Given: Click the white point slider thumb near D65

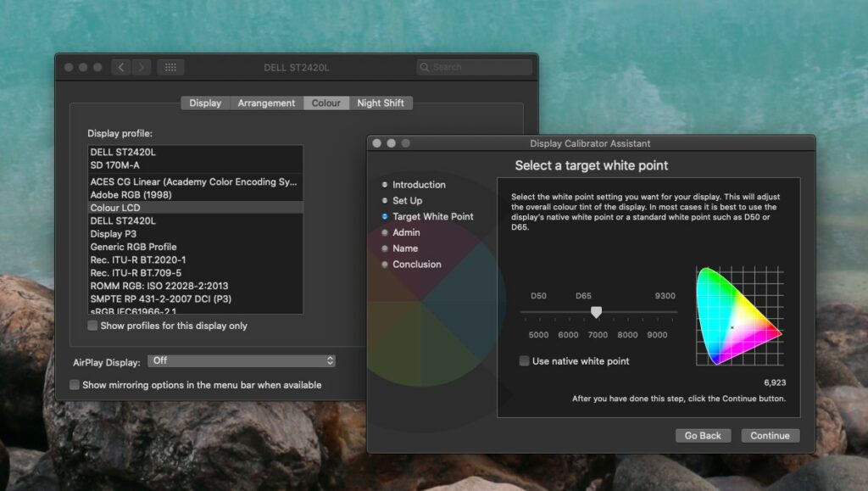Looking at the screenshot, I should tap(596, 312).
